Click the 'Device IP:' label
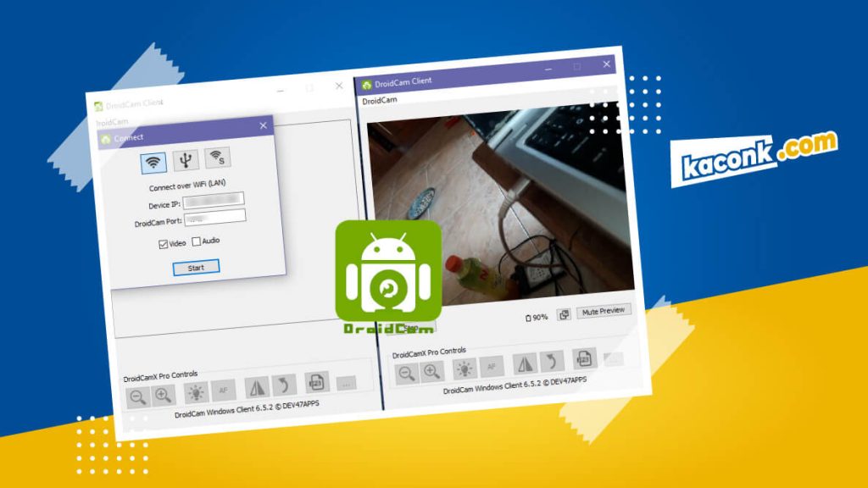This screenshot has height=488, width=868. (164, 205)
